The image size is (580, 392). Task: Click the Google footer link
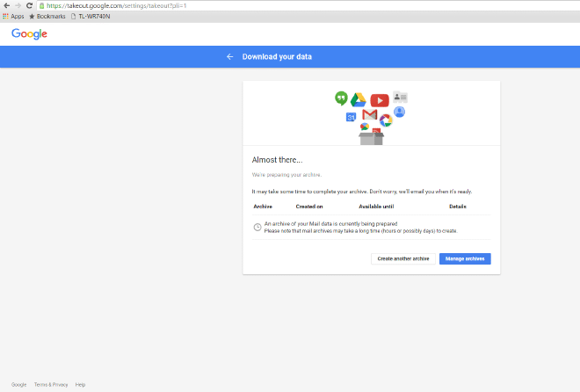coord(18,384)
